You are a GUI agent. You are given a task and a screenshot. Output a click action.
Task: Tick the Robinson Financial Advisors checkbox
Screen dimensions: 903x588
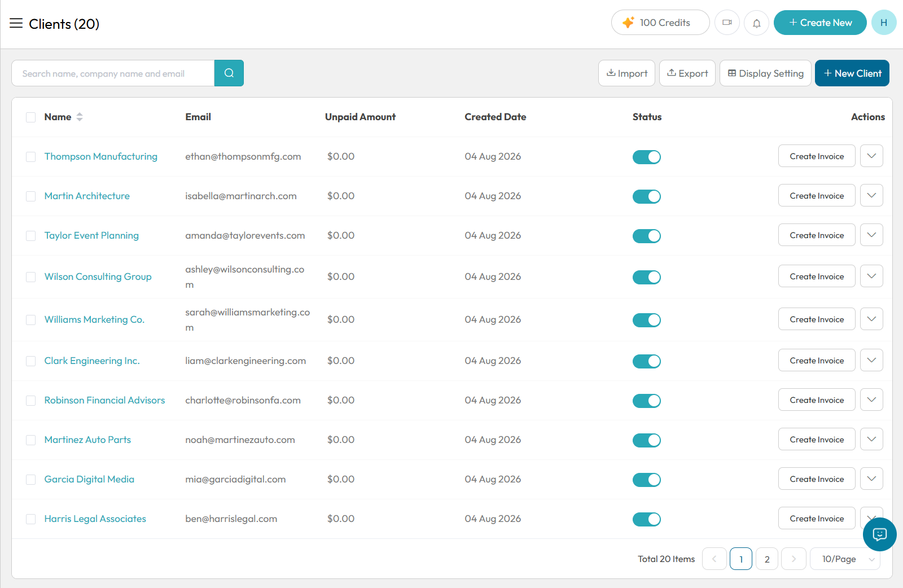pos(31,401)
